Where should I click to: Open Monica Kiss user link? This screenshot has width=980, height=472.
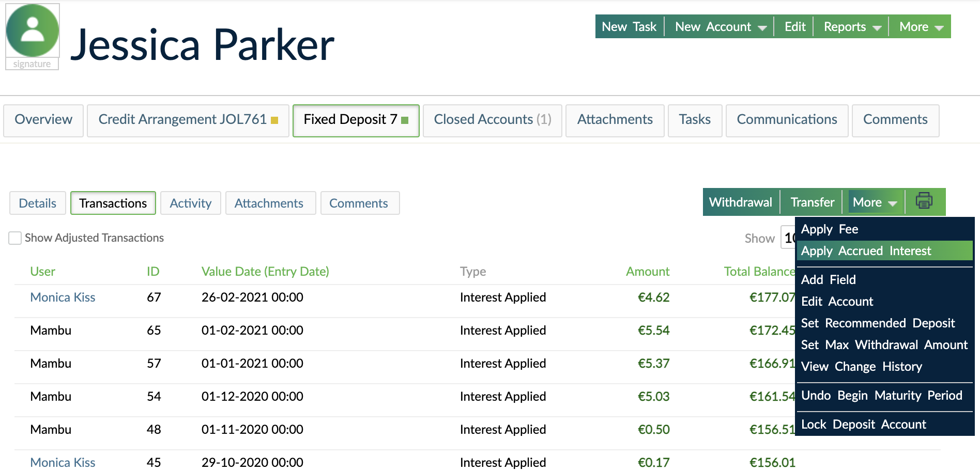(x=63, y=297)
